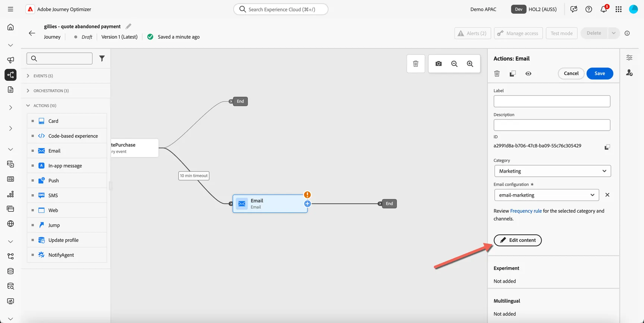Select the SMS action

(67, 195)
